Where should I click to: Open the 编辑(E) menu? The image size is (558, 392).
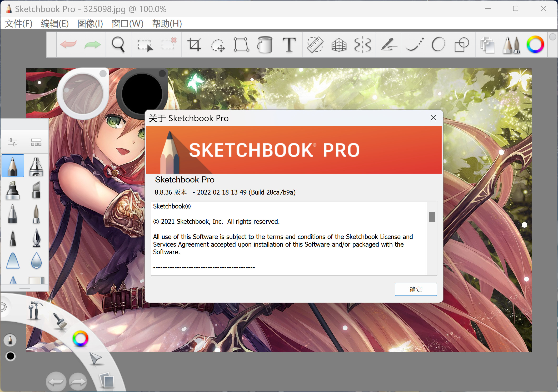click(x=55, y=24)
